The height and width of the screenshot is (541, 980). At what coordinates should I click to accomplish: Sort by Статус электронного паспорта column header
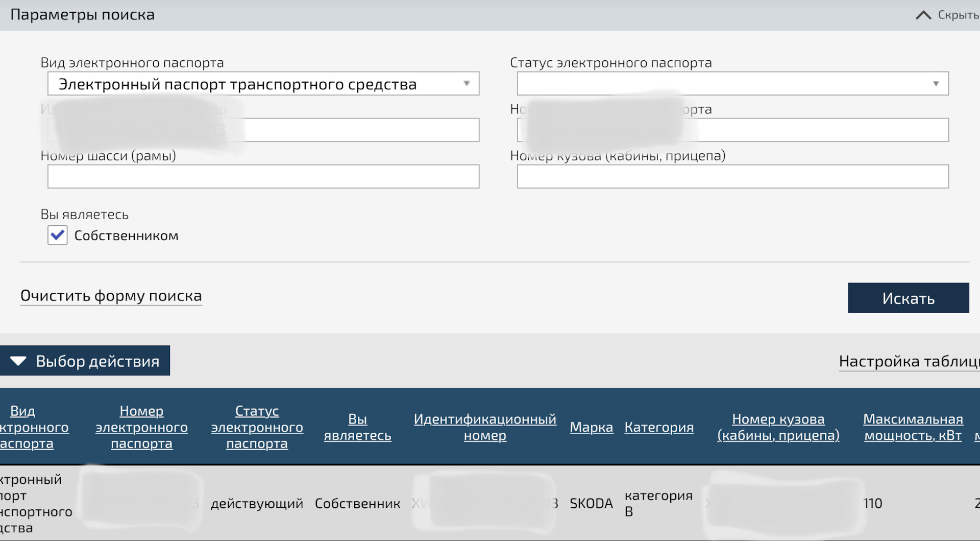coord(257,427)
